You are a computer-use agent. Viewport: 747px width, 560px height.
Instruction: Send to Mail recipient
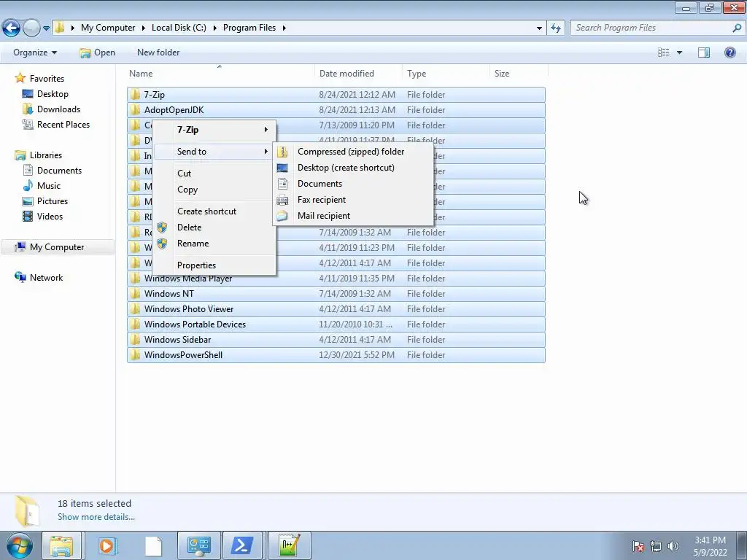tap(353, 216)
